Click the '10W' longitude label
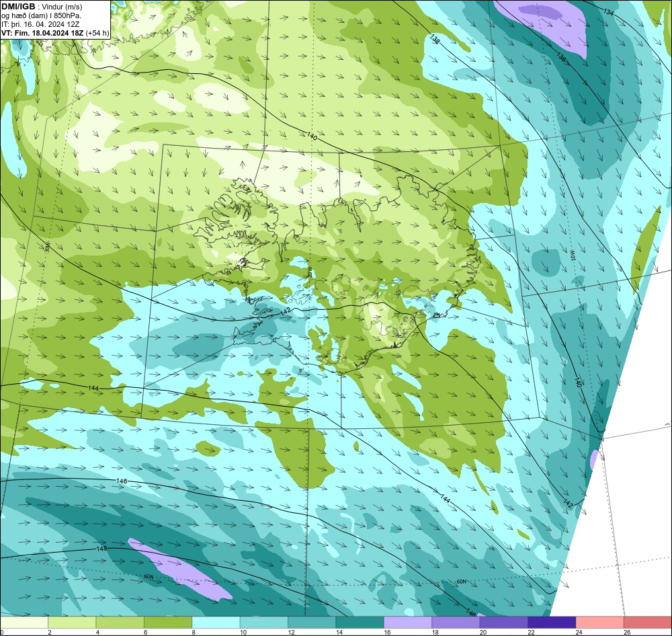This screenshot has width=672, height=636. (x=572, y=256)
